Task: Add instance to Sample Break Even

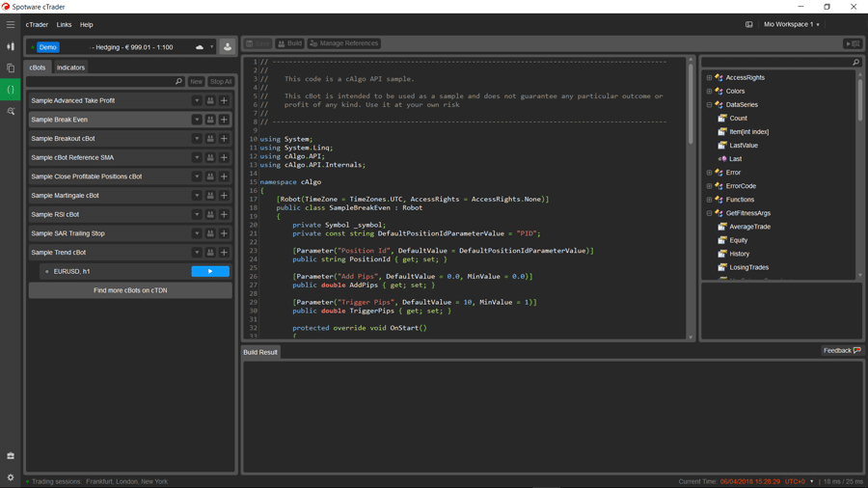Action: tap(224, 120)
